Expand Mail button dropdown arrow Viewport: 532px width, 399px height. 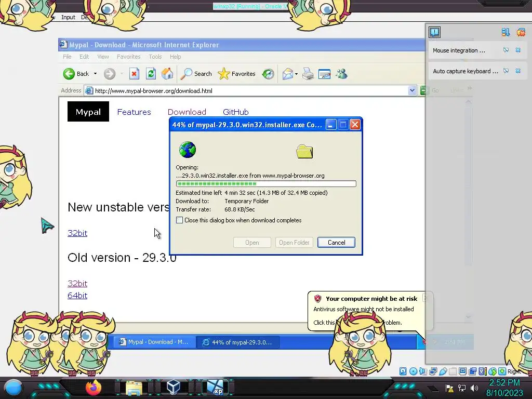point(296,74)
